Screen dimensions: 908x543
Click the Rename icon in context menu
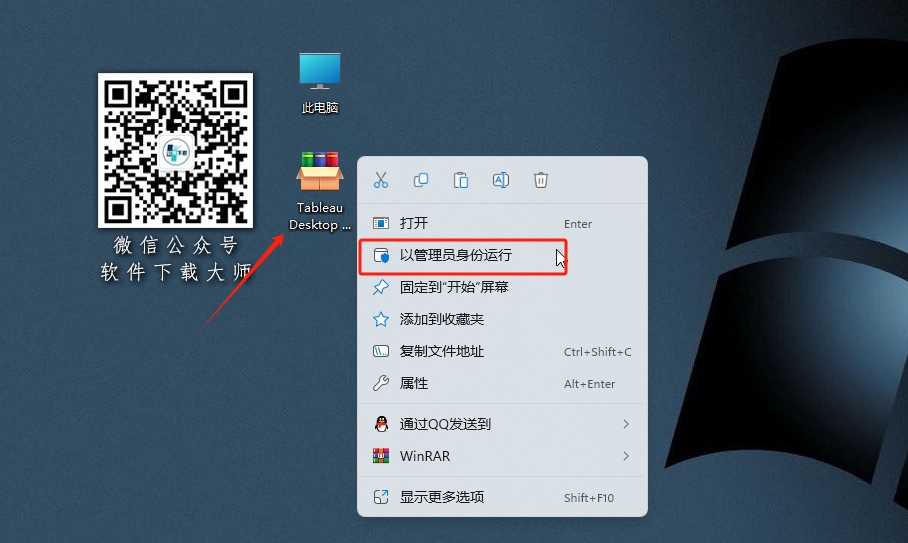pyautogui.click(x=501, y=180)
